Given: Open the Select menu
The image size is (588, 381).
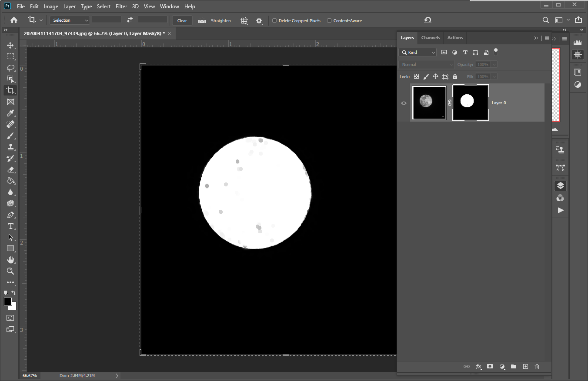Looking at the screenshot, I should coord(104,7).
